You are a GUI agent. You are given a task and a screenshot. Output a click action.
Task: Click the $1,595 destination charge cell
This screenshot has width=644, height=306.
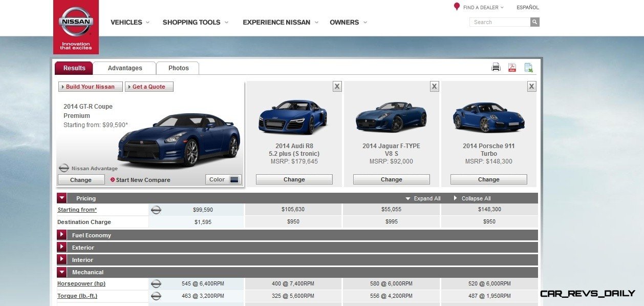pos(203,222)
